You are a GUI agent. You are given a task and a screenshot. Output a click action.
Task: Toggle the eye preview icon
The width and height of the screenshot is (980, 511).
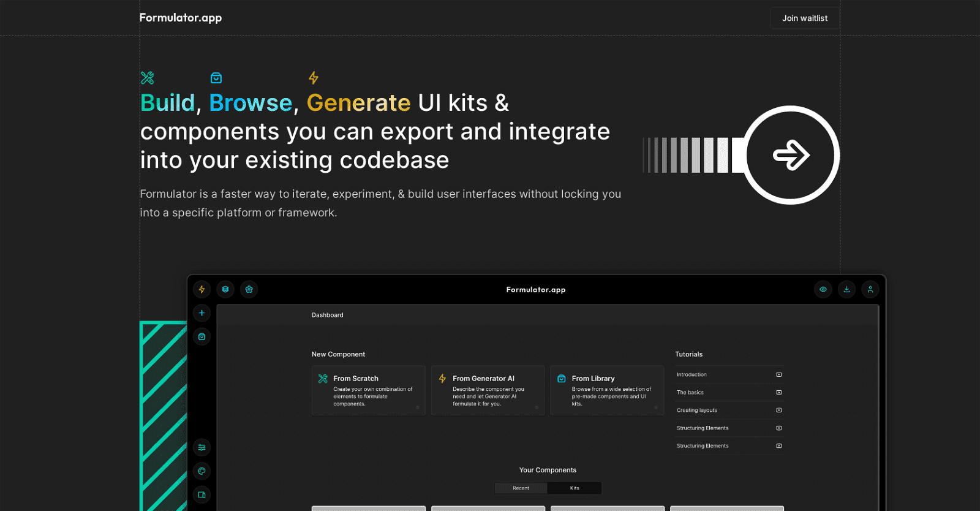(823, 289)
